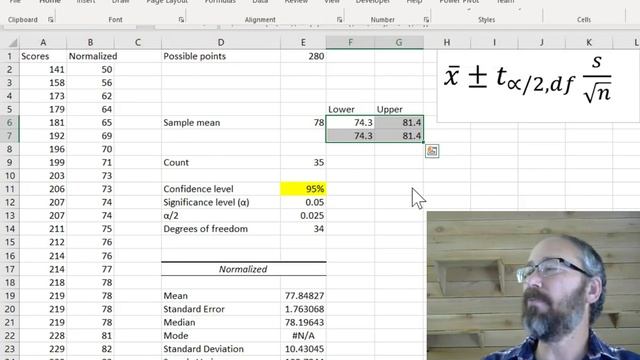Click the 'Mean' label cell
The image size is (640, 360).
[221, 296]
